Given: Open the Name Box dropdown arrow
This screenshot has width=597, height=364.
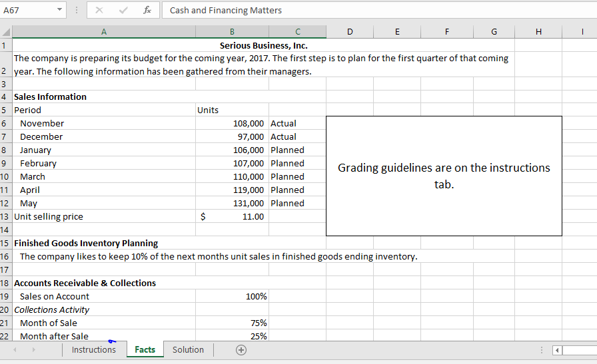Looking at the screenshot, I should click(59, 10).
